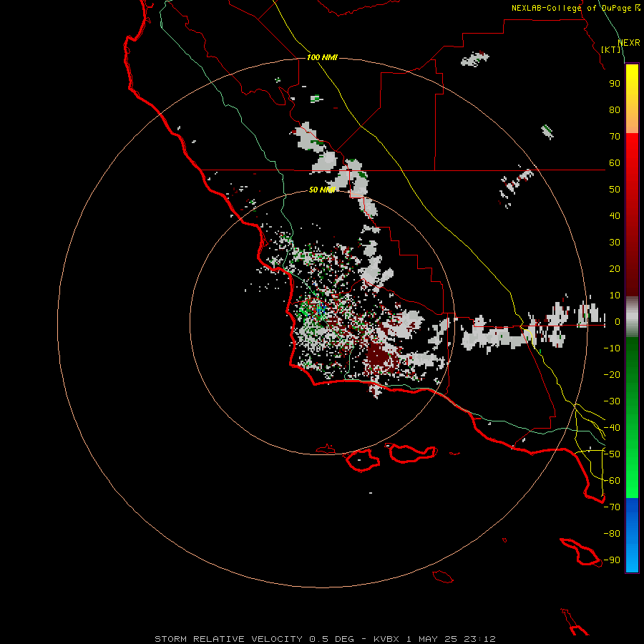
Task: Select the light orange segment of the color bar
Action: pos(632,122)
